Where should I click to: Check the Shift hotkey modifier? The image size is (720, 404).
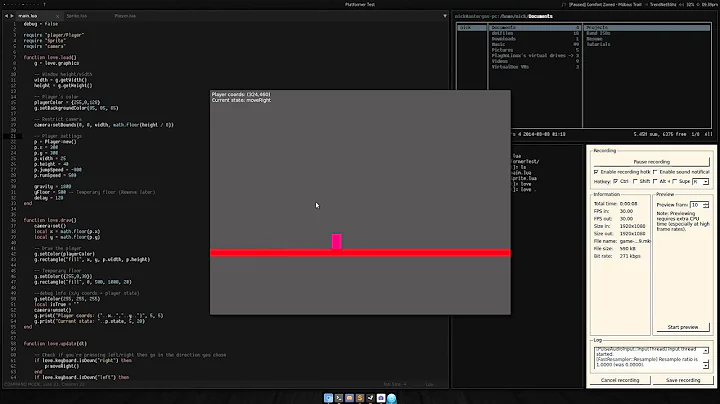(x=636, y=181)
